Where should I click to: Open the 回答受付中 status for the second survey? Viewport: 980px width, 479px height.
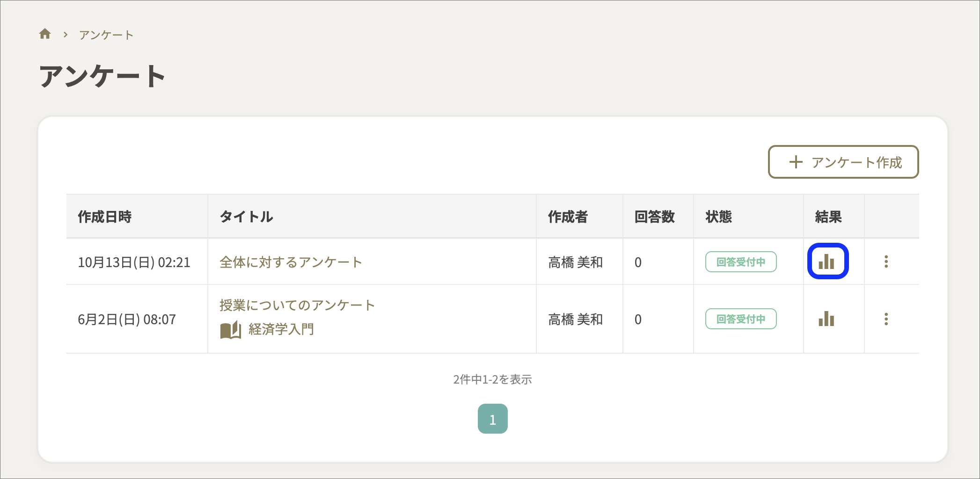point(740,319)
